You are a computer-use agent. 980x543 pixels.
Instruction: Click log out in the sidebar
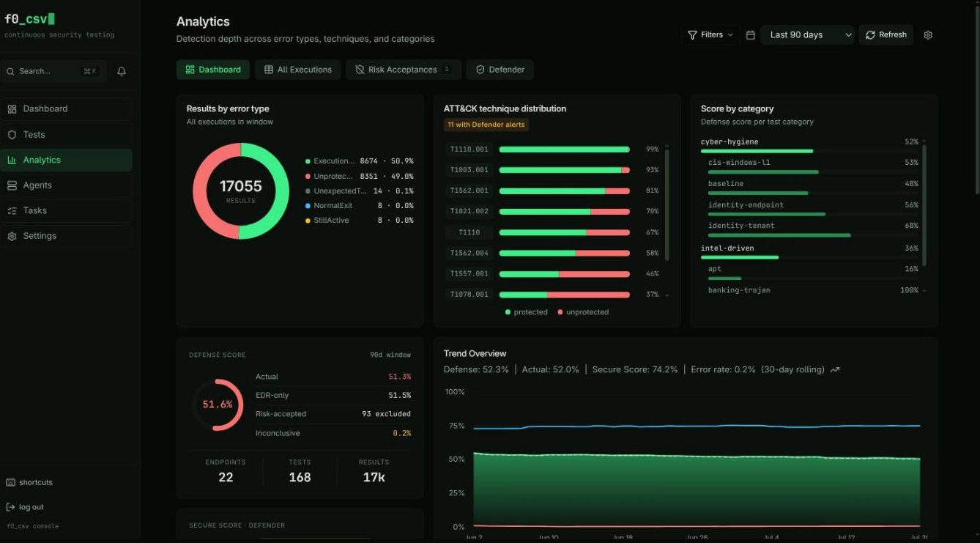[x=25, y=507]
